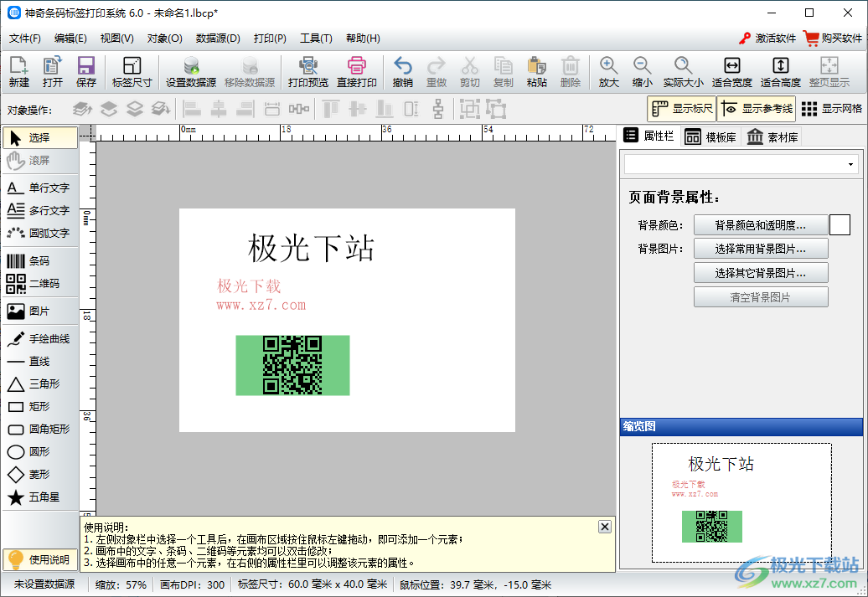The height and width of the screenshot is (597, 868).
Task: Select the 矩形 rectangle tool
Action: 40,407
